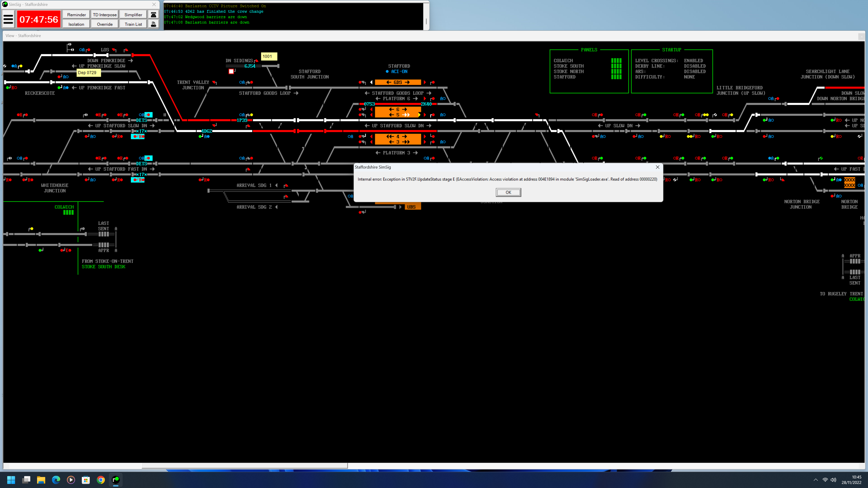868x488 pixels.
Task: Select train describer berth 1P39
Action: [242, 120]
